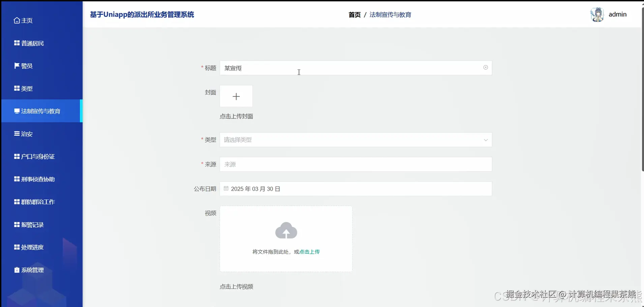644x307 pixels.
Task: Open the 户口与身份证 menu item
Action: pyautogui.click(x=42, y=157)
